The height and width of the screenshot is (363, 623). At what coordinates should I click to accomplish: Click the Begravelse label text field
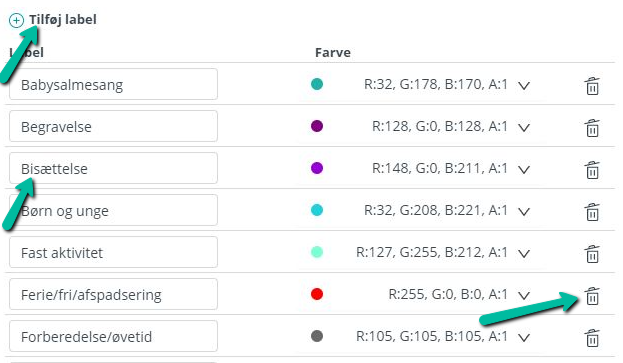point(113,126)
